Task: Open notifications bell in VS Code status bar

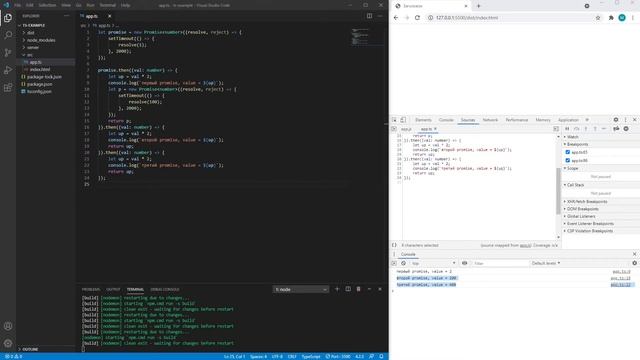Action: 381,356
